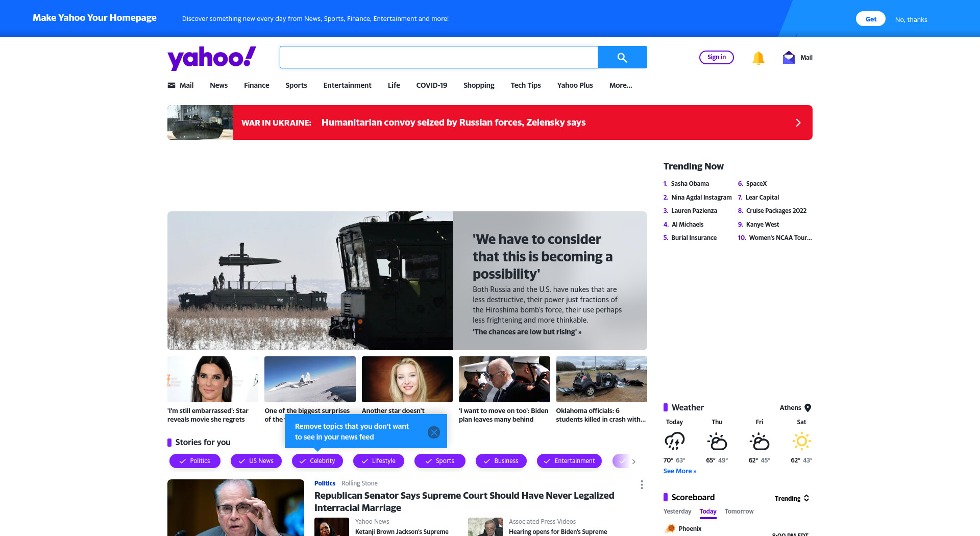Click the magnifier search button
Image resolution: width=980 pixels, height=536 pixels.
pyautogui.click(x=622, y=57)
